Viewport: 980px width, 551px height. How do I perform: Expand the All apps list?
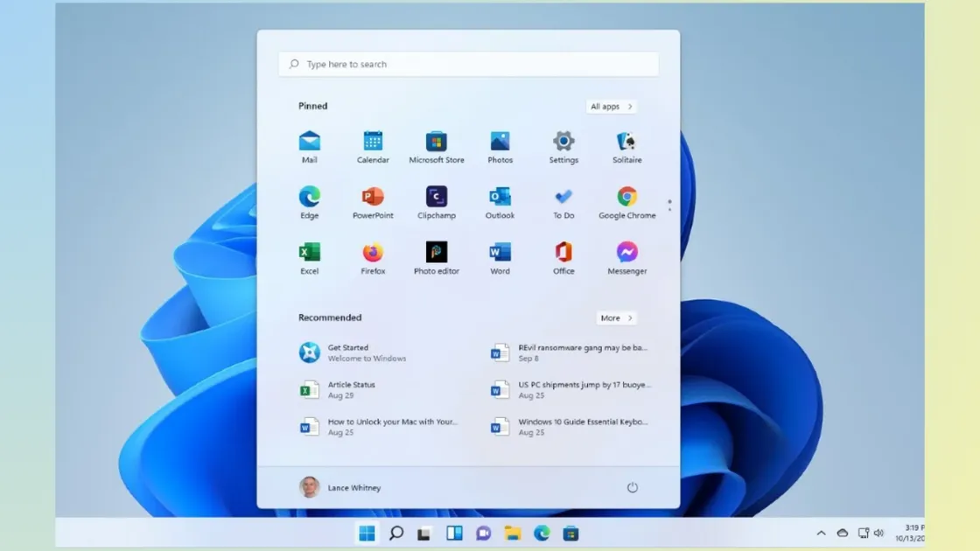[x=610, y=106]
